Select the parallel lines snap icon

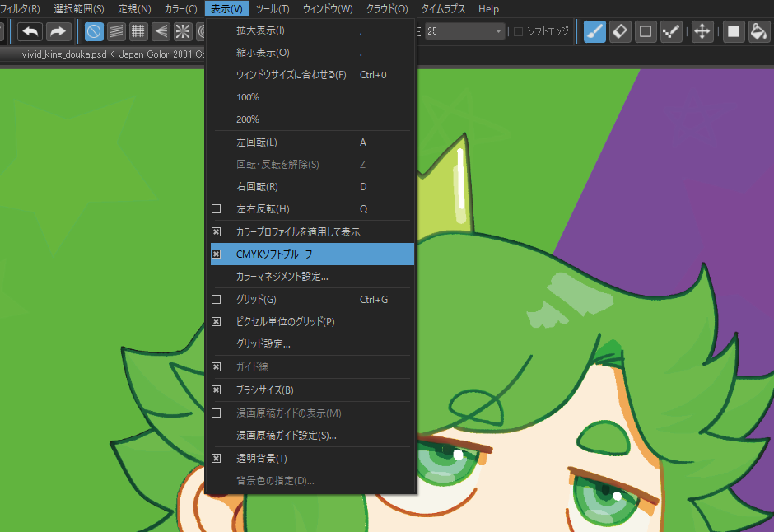click(x=117, y=31)
